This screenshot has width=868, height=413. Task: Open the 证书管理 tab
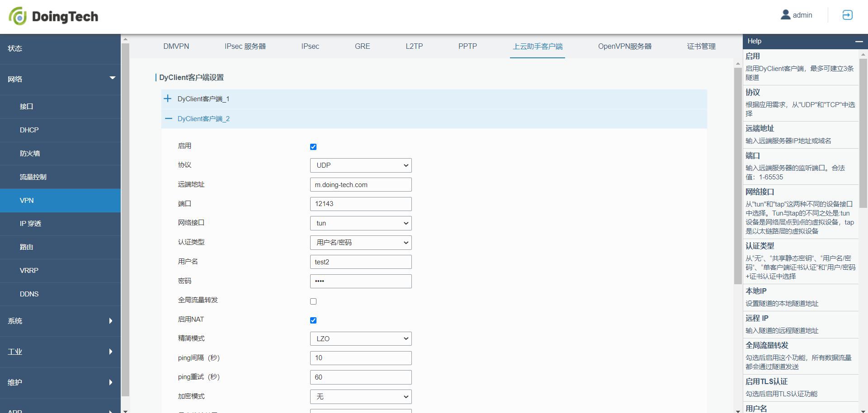click(701, 46)
